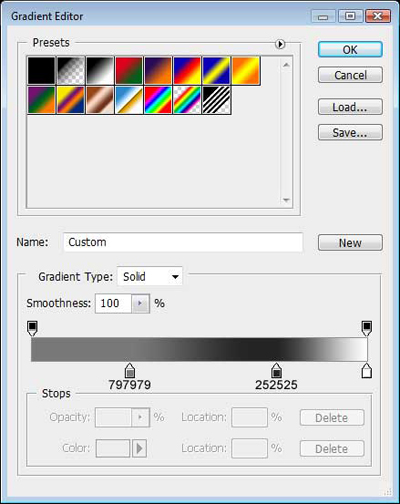Select the chrome gradient preset
Viewport: 400px width, 504px height.
point(129,100)
